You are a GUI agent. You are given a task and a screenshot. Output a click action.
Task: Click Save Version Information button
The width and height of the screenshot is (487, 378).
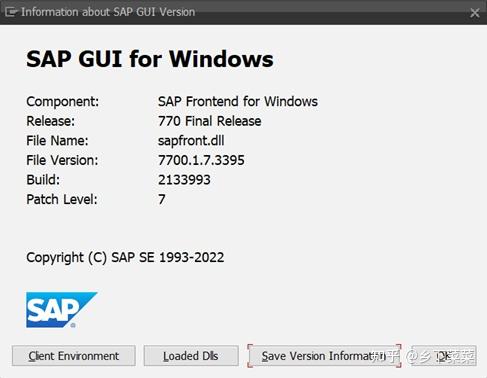(324, 356)
